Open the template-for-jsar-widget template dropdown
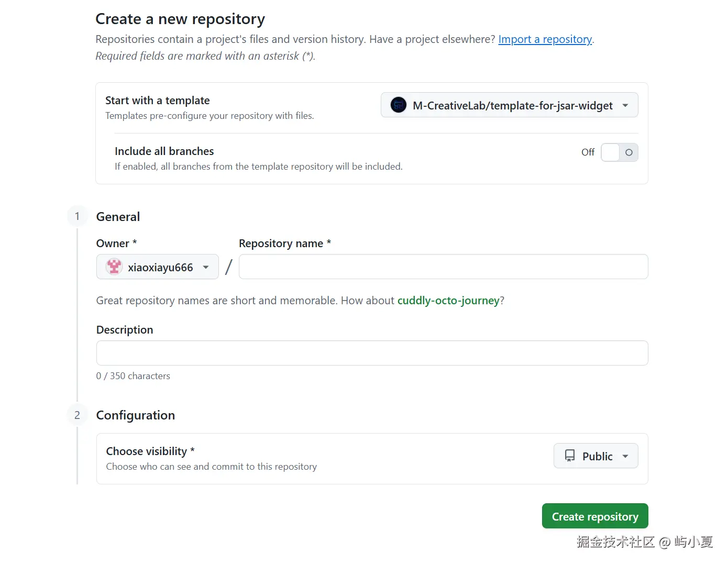 [x=509, y=105]
